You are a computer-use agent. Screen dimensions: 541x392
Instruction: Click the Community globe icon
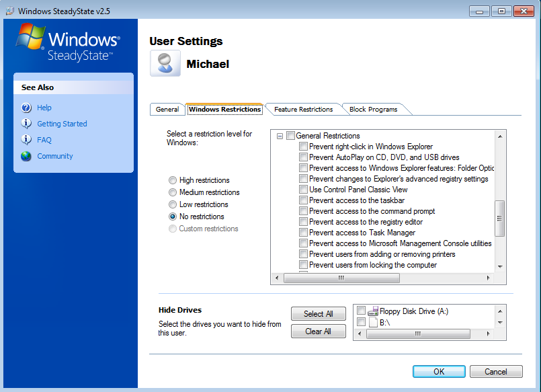(x=26, y=156)
